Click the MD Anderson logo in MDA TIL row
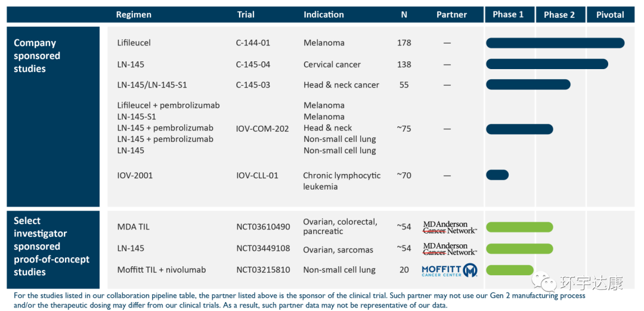 tap(450, 227)
